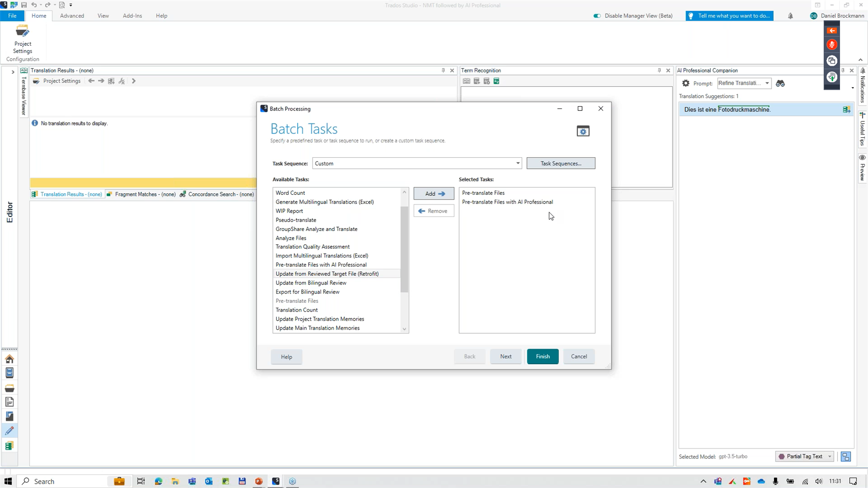Open Project Settings from Translation Results toolbar
This screenshot has height=488, width=868.
coord(57,81)
